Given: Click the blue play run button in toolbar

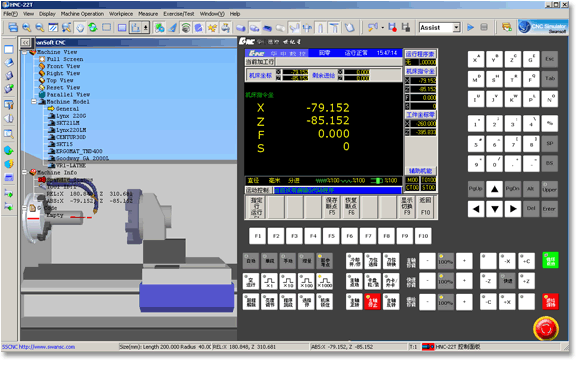Looking at the screenshot, I should (x=470, y=28).
